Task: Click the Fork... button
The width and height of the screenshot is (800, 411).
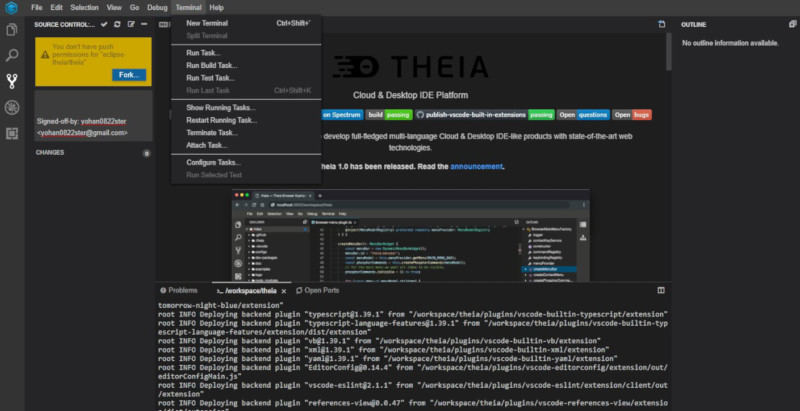Action: (129, 75)
